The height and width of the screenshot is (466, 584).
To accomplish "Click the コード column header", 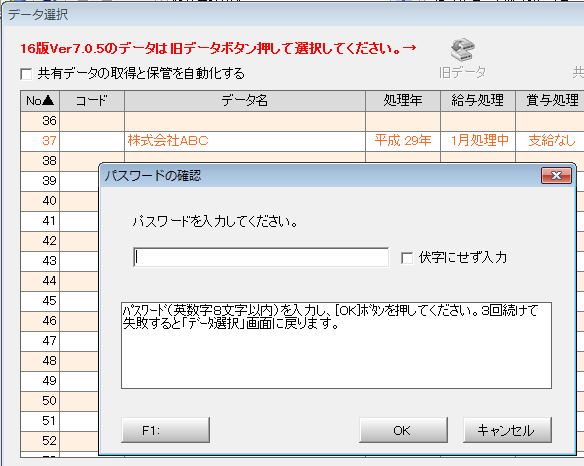I will (x=92, y=101).
